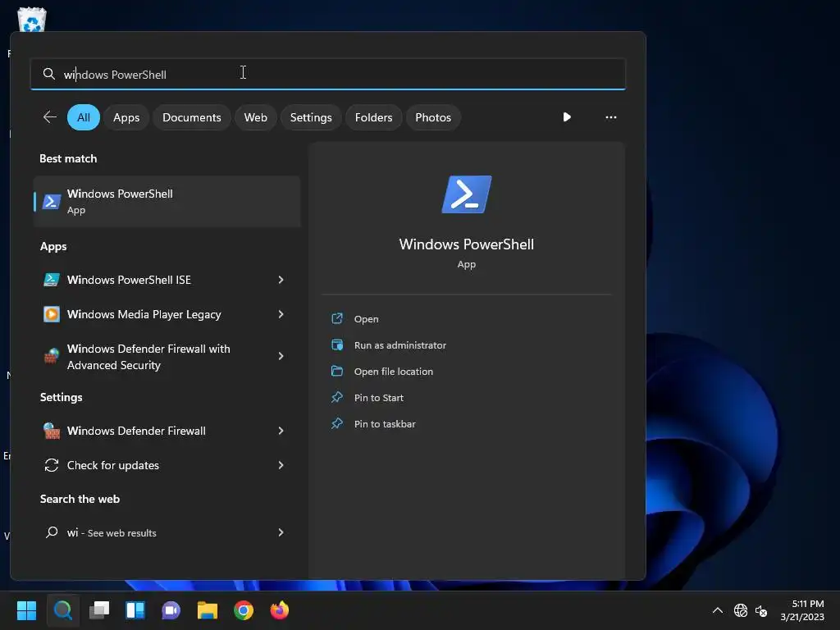
Task: Show hidden system tray icons
Action: point(717,610)
